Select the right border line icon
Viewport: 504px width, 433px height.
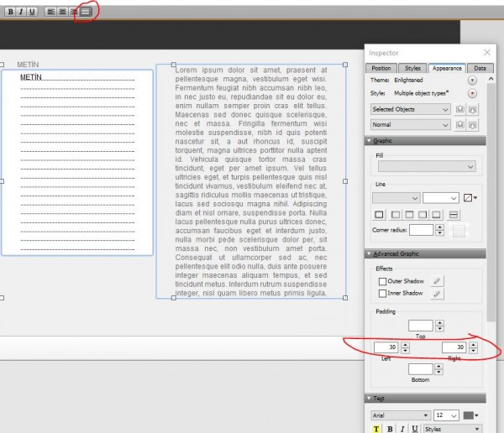click(423, 215)
